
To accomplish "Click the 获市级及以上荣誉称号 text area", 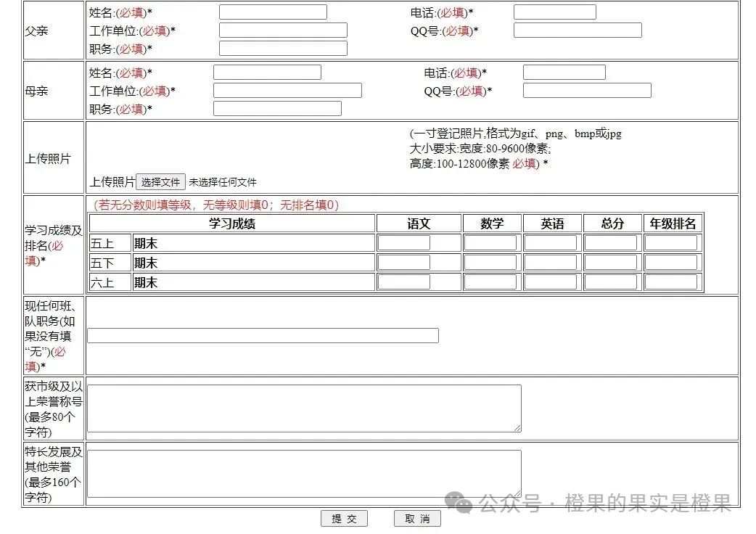I will point(304,408).
